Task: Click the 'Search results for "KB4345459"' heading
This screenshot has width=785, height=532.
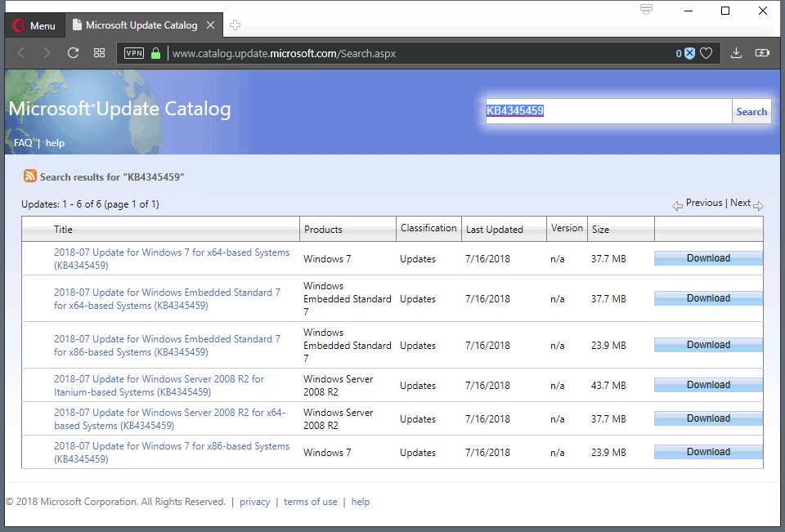Action: pyautogui.click(x=112, y=177)
